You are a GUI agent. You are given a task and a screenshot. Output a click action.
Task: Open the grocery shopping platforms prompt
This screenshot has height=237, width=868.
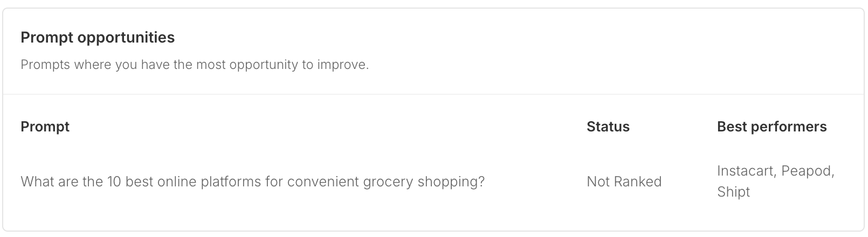252,182
